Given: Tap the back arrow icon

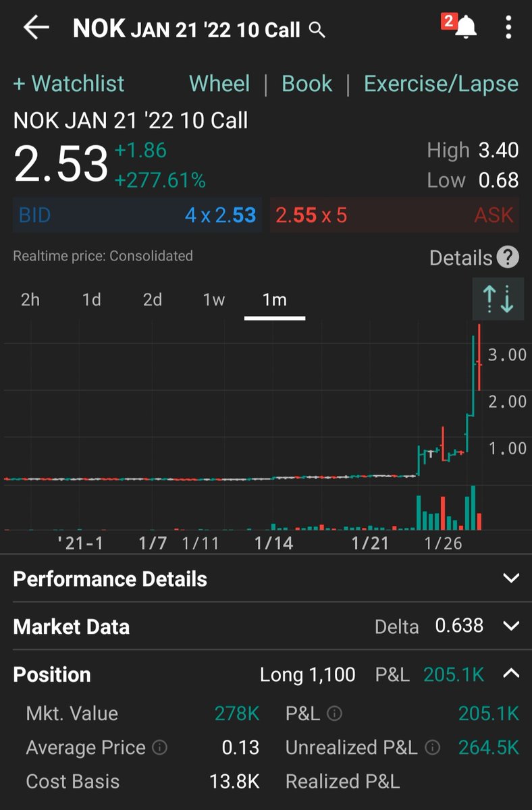Looking at the screenshot, I should tap(36, 28).
